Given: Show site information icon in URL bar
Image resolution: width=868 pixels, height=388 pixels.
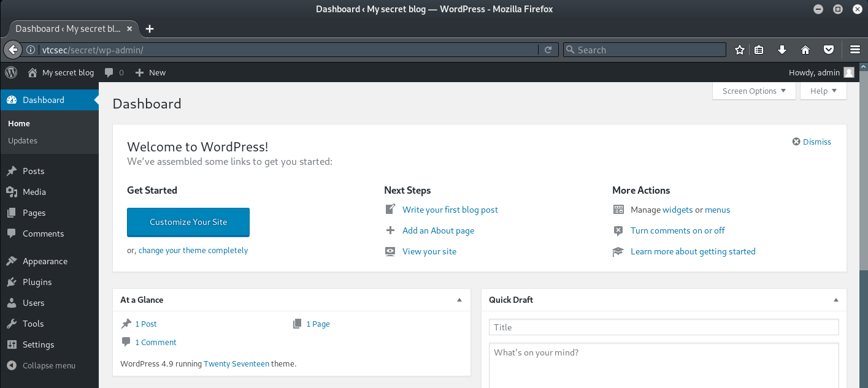Looking at the screenshot, I should click(31, 50).
